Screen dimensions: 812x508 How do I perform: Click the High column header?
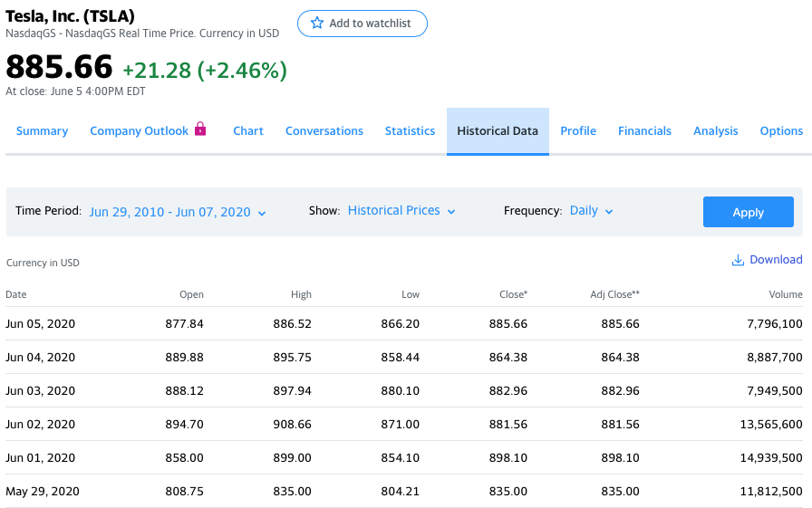pos(301,294)
